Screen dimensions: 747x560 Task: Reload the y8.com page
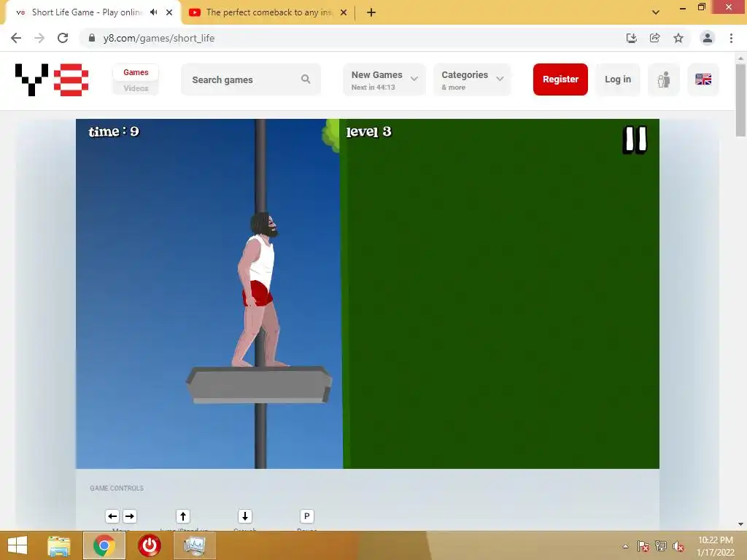63,38
